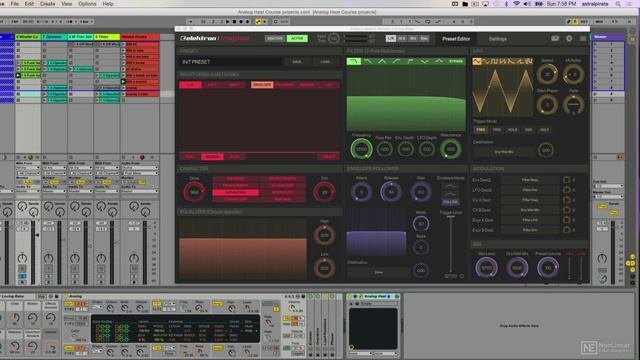Viewport: 640px width, 360px height.
Task: Toggle the filter BYPASS button
Action: tap(456, 61)
